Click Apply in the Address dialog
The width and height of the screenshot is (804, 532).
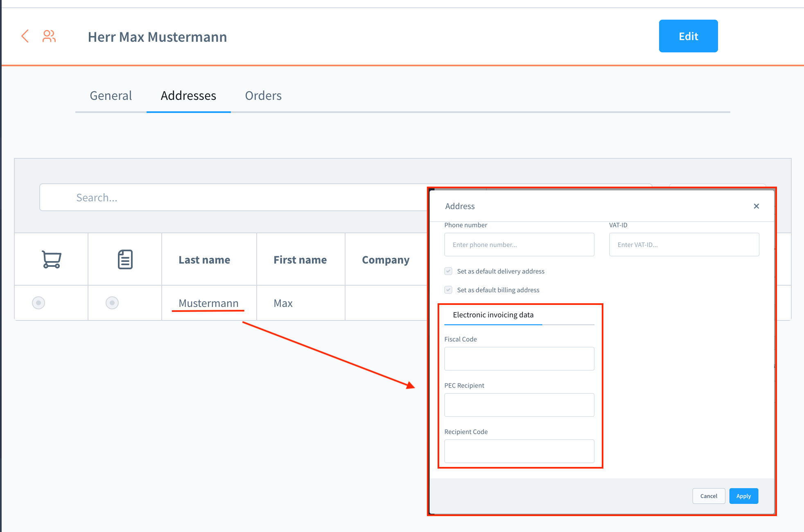pyautogui.click(x=743, y=496)
